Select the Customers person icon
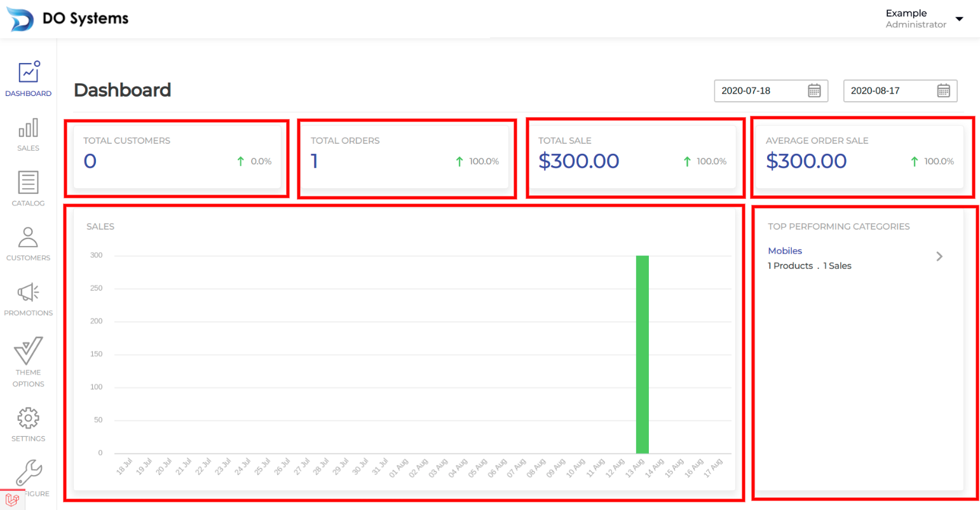 pyautogui.click(x=28, y=238)
